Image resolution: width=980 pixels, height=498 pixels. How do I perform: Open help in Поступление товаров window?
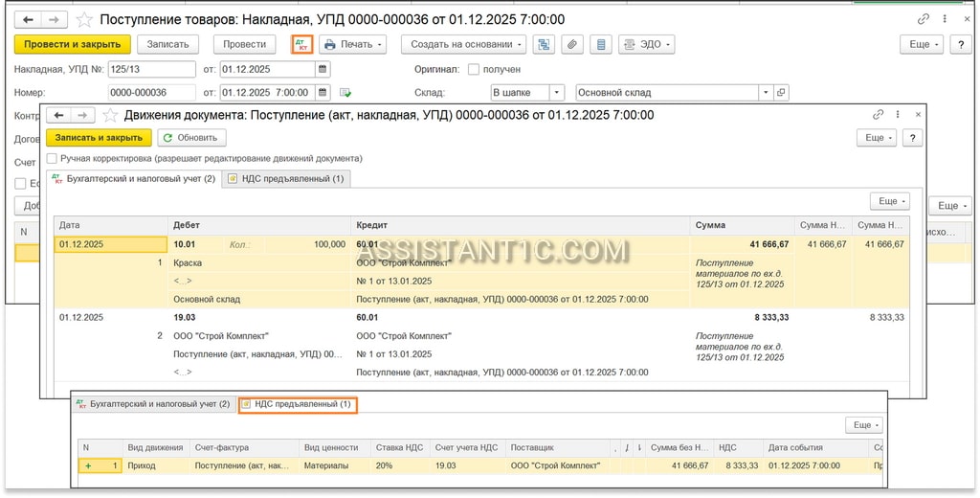click(x=961, y=44)
